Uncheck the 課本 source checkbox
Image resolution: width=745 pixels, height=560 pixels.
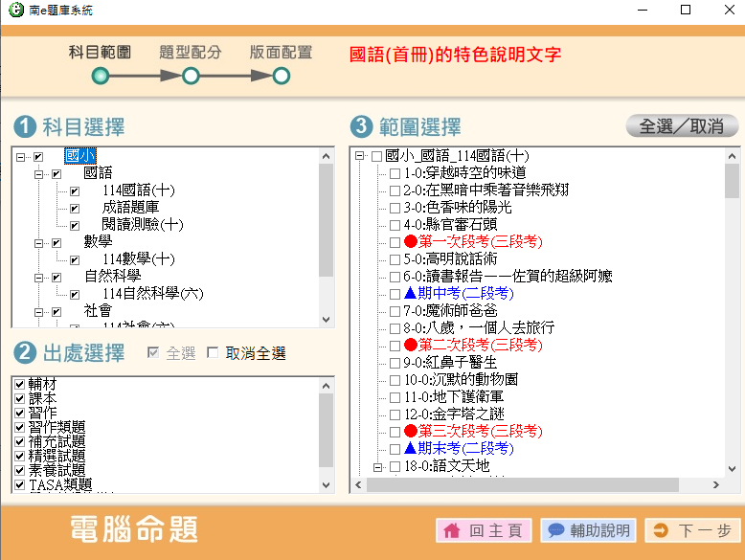click(19, 398)
